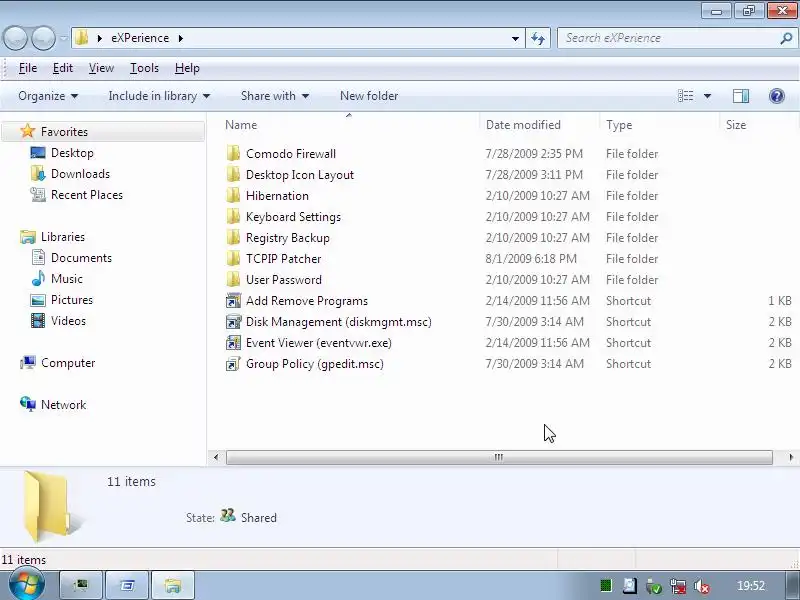
Task: Open Help with the question mark icon
Action: (x=777, y=96)
